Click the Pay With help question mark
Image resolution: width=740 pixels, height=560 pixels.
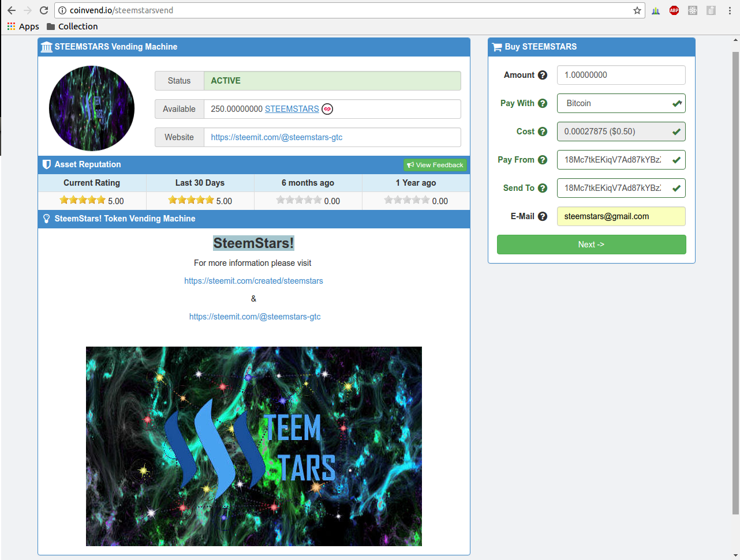[x=543, y=103]
